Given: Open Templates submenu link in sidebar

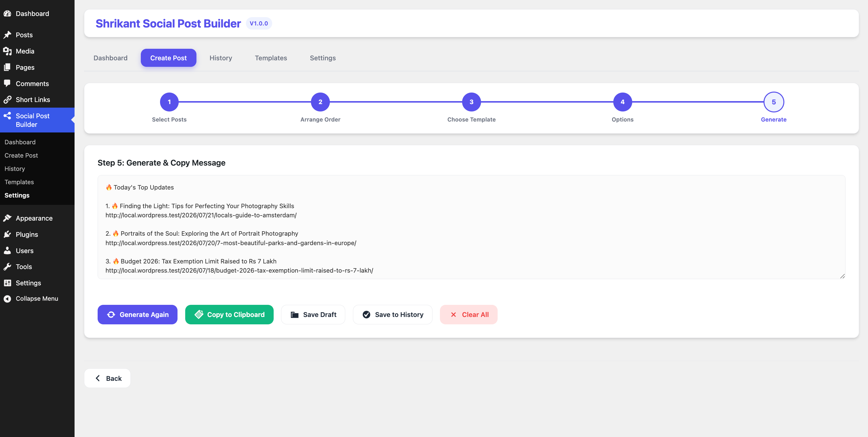Looking at the screenshot, I should (19, 182).
